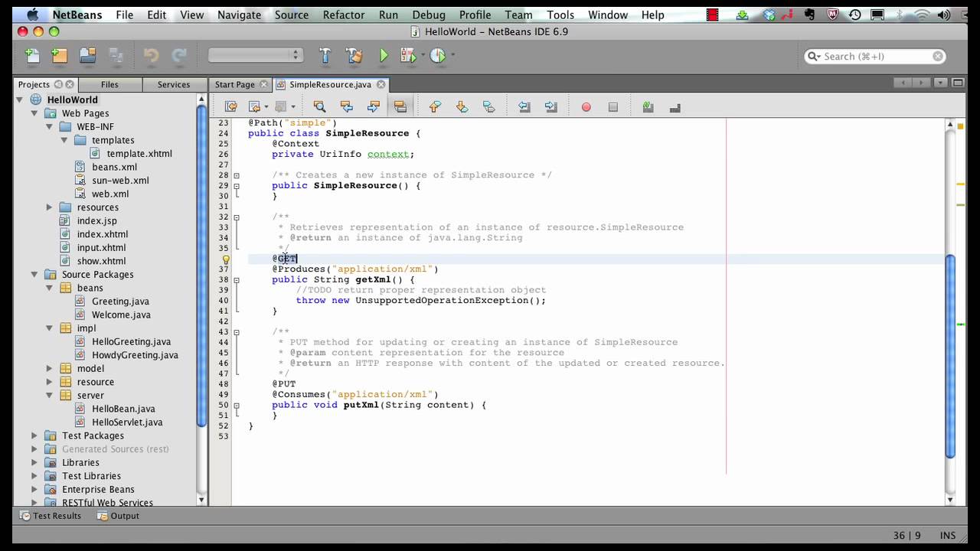Expand the Libraries node
The image size is (980, 551).
34,463
